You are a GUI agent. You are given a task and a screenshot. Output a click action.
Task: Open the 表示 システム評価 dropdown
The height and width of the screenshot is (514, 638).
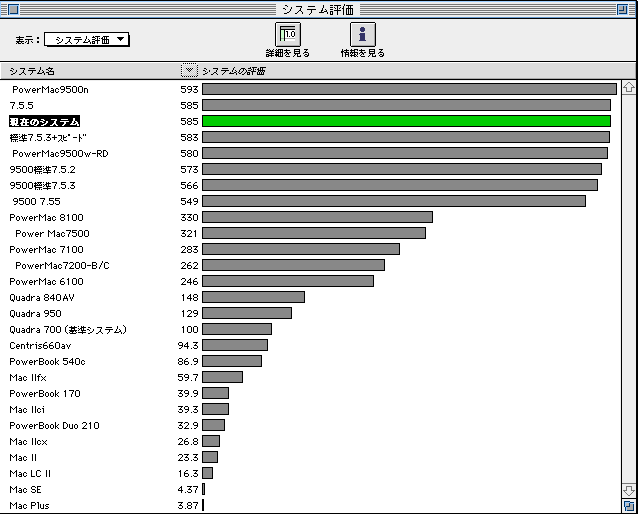[x=87, y=40]
